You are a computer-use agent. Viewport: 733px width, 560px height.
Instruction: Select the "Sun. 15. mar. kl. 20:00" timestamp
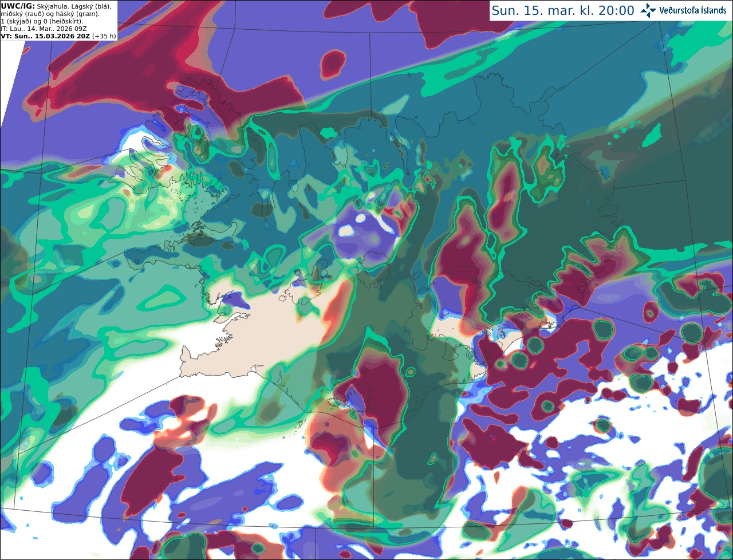point(563,11)
